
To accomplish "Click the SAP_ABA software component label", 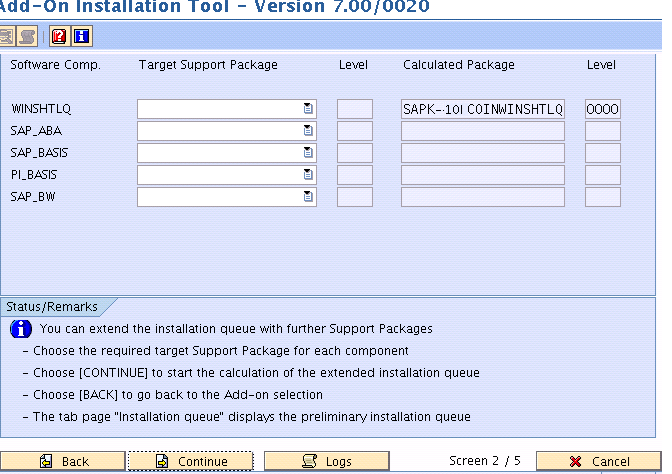I will 36,131.
